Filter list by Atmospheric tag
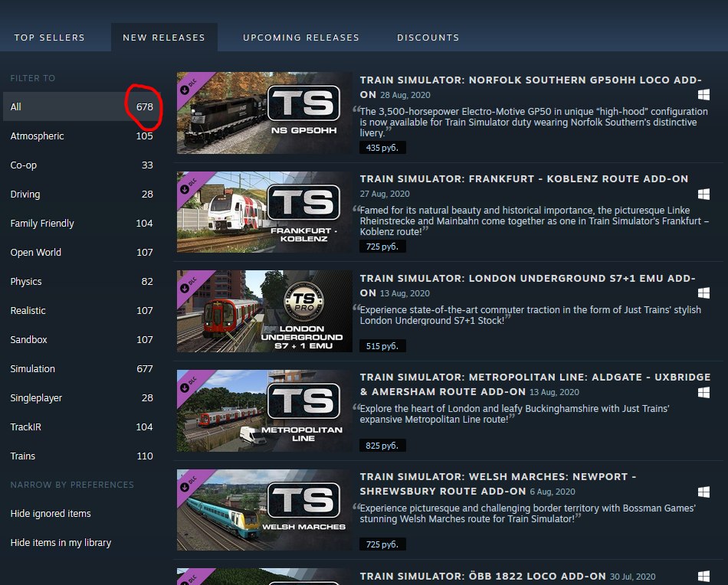Screen dimensions: 728x585 tap(82, 136)
